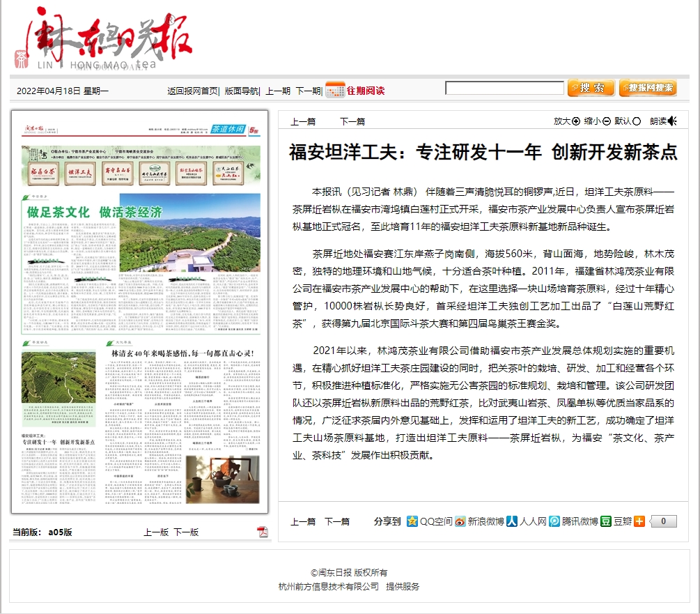Screen dimensions: 700x614
Task: Go to next page 下一版
Action: (x=186, y=532)
